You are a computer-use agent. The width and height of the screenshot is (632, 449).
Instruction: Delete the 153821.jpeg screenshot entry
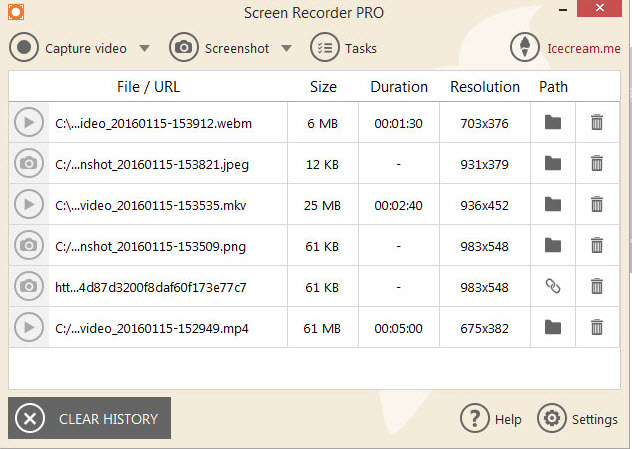pos(597,163)
